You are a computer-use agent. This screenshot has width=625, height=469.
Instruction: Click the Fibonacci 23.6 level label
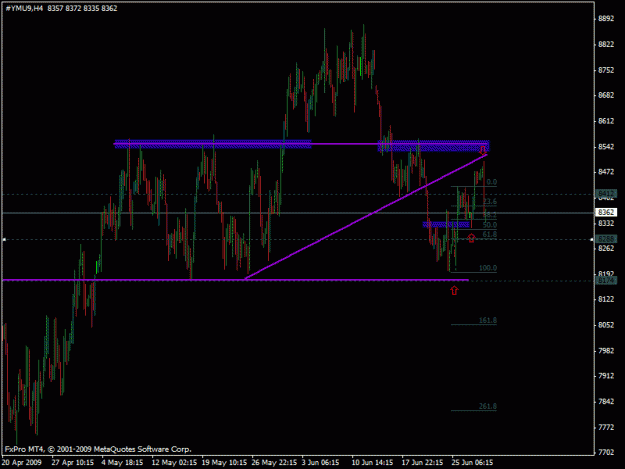490,202
